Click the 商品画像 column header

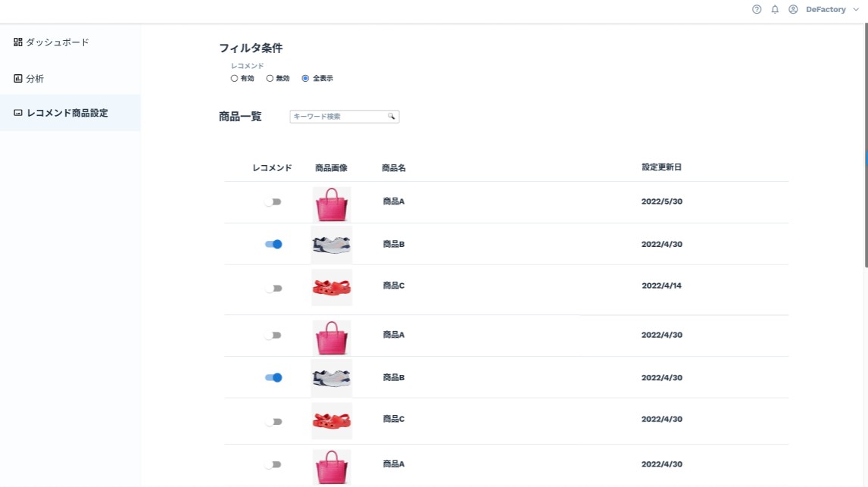coord(331,167)
